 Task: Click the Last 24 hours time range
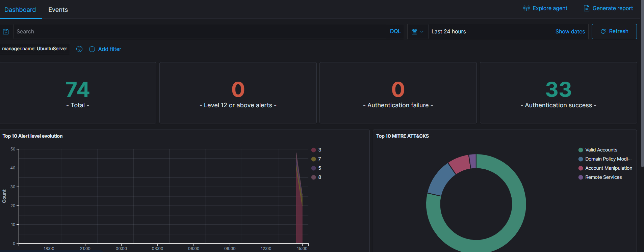[x=448, y=32]
